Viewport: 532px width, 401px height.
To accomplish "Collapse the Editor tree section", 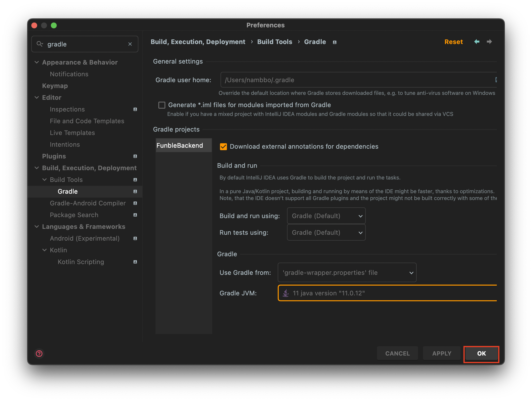I will (x=37, y=98).
